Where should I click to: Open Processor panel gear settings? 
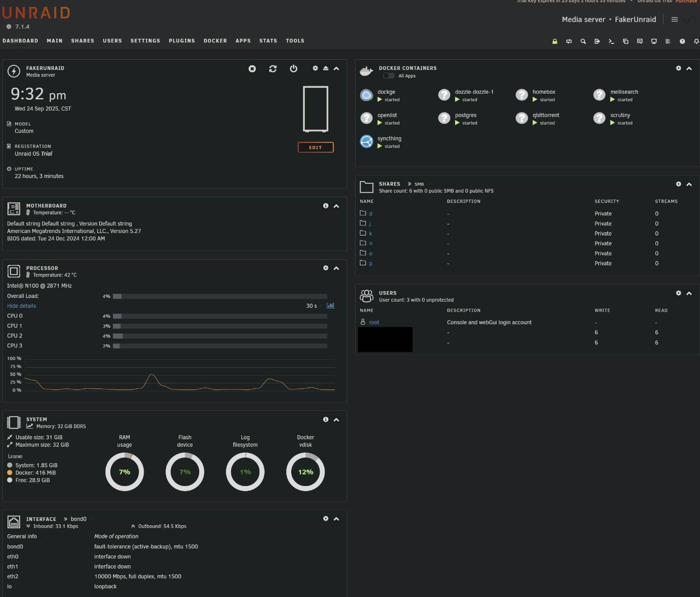pyautogui.click(x=326, y=268)
